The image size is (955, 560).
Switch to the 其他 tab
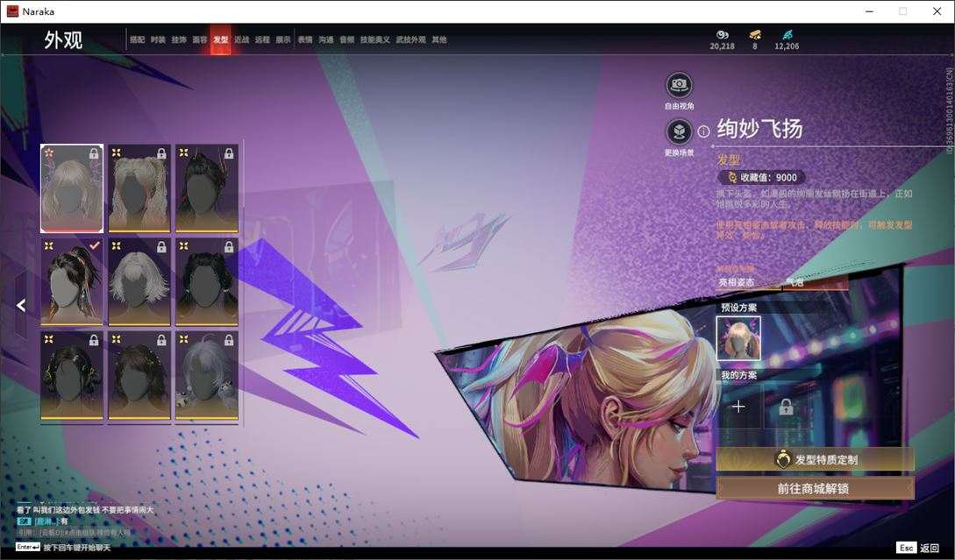pos(439,39)
